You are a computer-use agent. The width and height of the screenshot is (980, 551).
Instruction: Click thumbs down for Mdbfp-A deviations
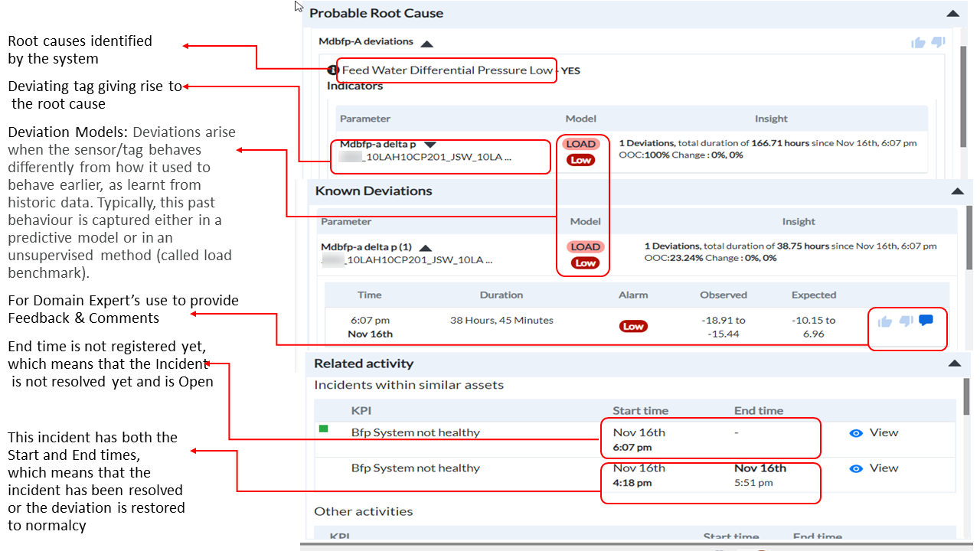938,42
